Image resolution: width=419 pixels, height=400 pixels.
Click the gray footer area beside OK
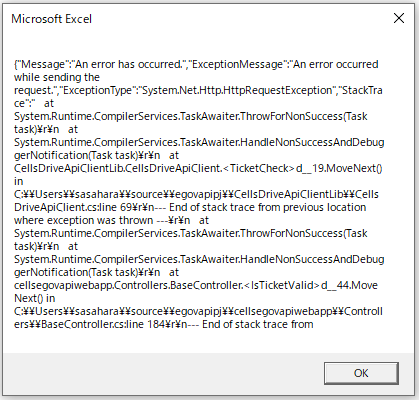(163, 373)
